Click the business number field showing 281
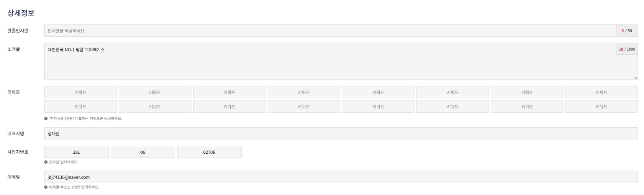 (76, 152)
